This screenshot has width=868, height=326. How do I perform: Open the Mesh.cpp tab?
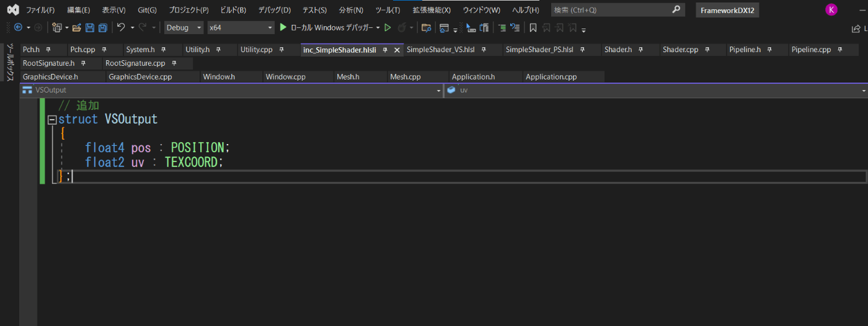click(405, 77)
